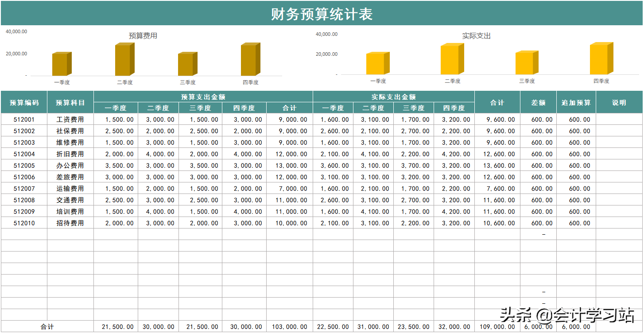The image size is (644, 333).
Task: Select the cell containing code 512001
Action: coord(23,119)
